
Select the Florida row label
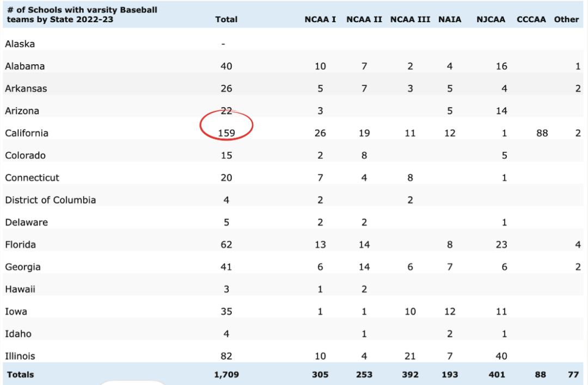pyautogui.click(x=20, y=245)
